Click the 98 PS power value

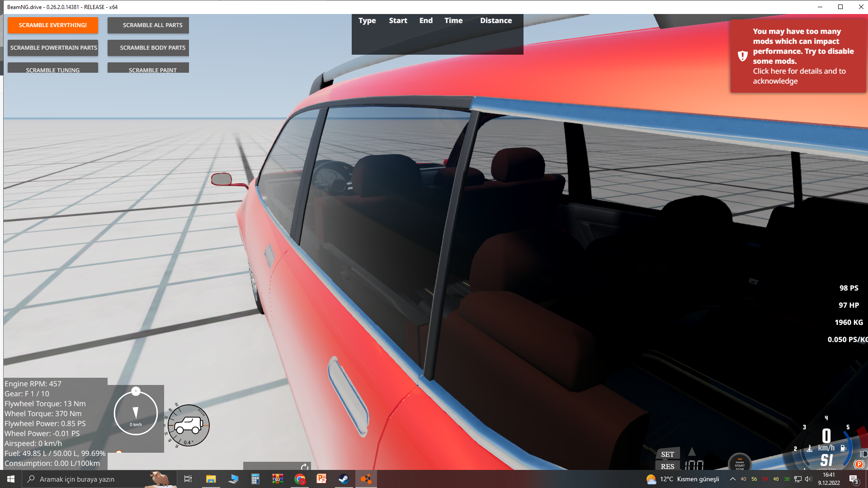click(849, 288)
